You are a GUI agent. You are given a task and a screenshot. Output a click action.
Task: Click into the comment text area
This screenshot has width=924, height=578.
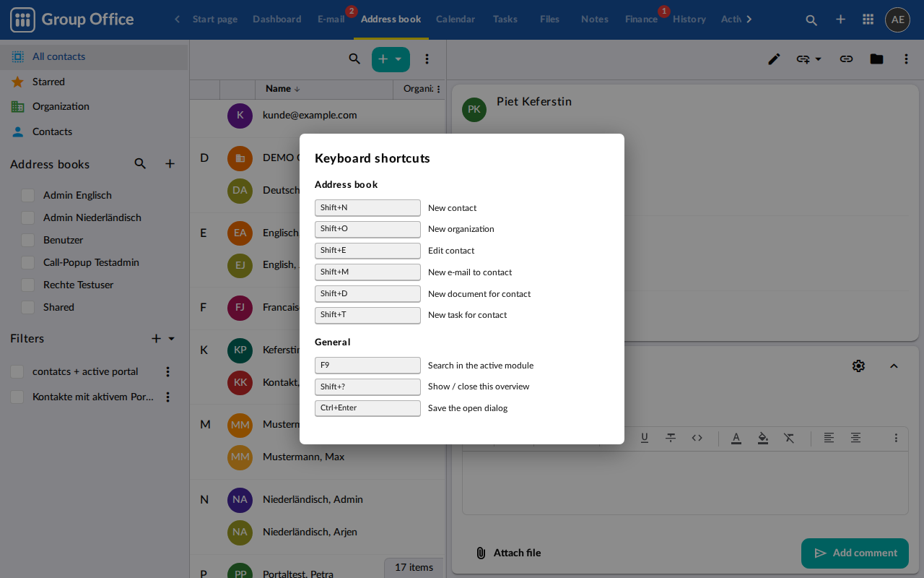(x=685, y=483)
